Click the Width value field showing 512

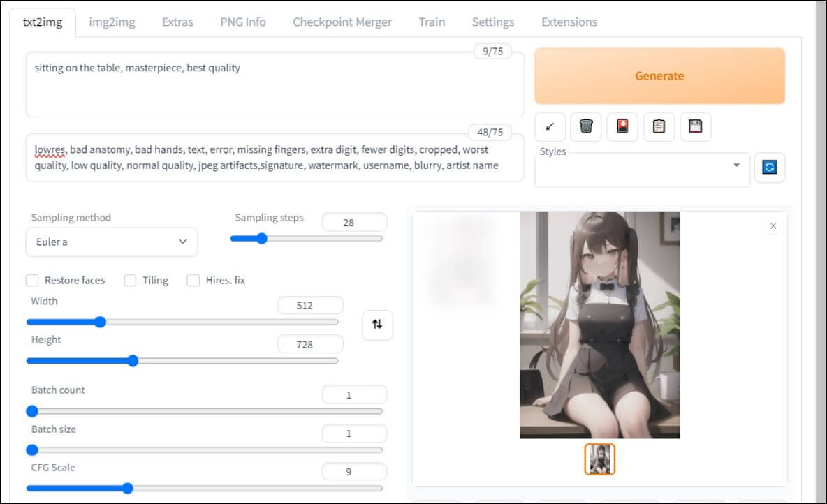310,305
